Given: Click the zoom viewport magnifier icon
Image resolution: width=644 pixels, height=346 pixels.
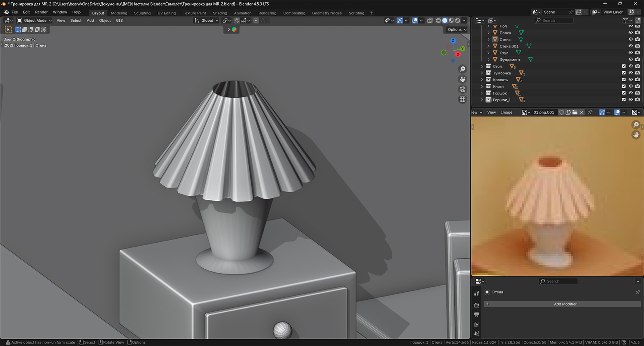Looking at the screenshot, I should [x=462, y=69].
